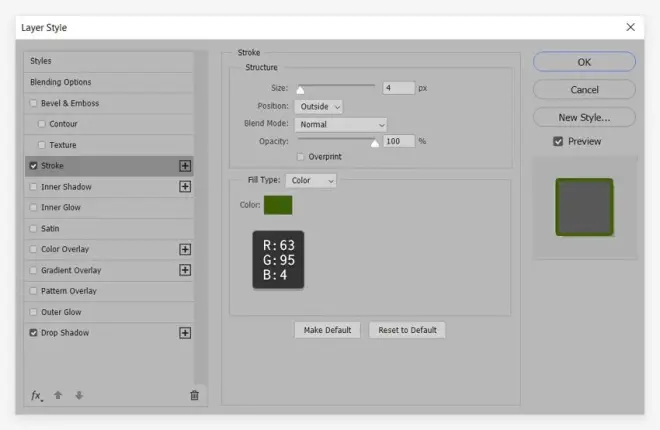Click the effects list scrollbar
This screenshot has width=660, height=430.
[201, 218]
